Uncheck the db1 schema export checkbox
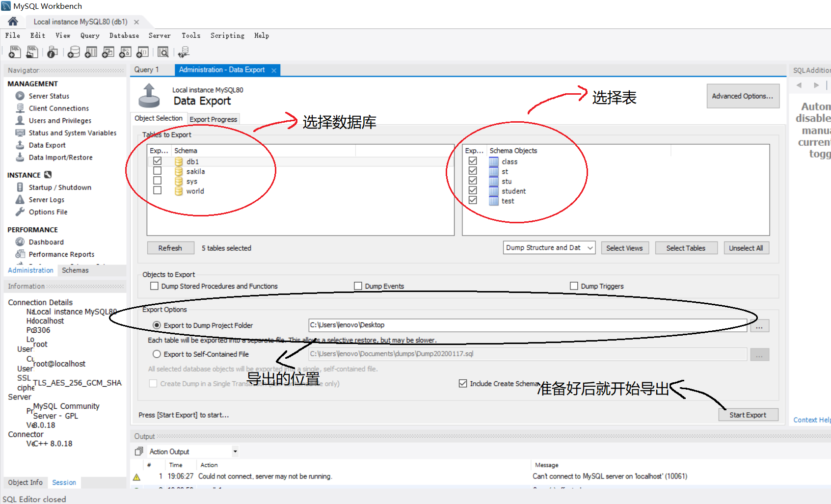This screenshot has height=504, width=831. (157, 160)
